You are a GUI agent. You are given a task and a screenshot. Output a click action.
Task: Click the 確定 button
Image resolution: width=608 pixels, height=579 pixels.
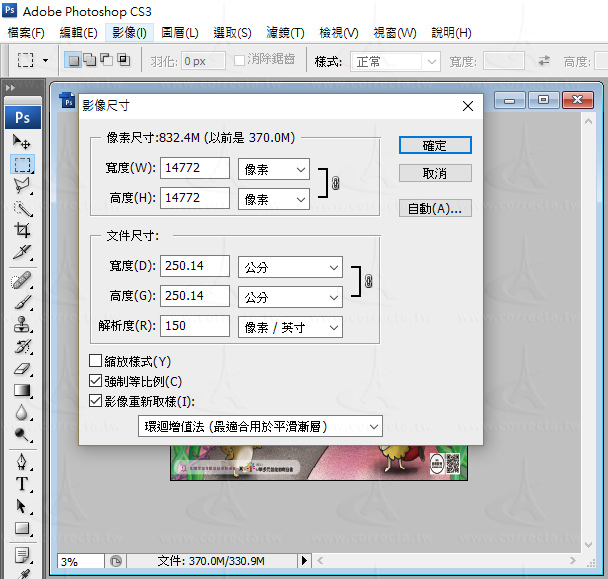point(435,145)
